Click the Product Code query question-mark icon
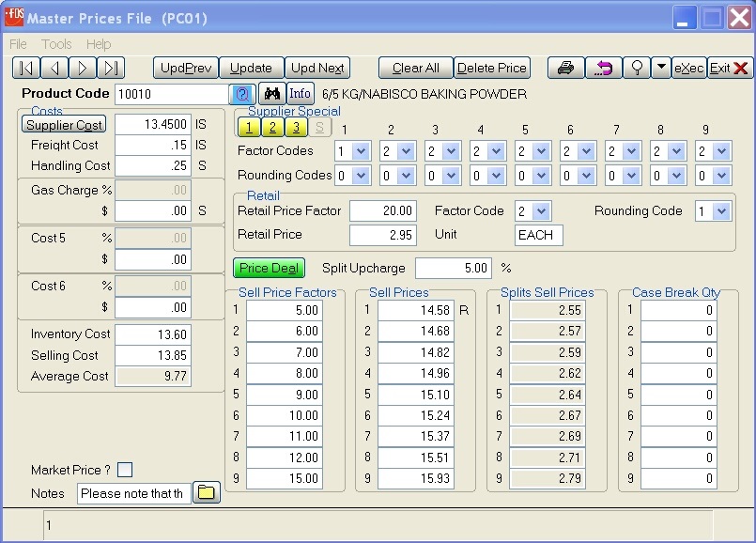The image size is (756, 543). 242,94
